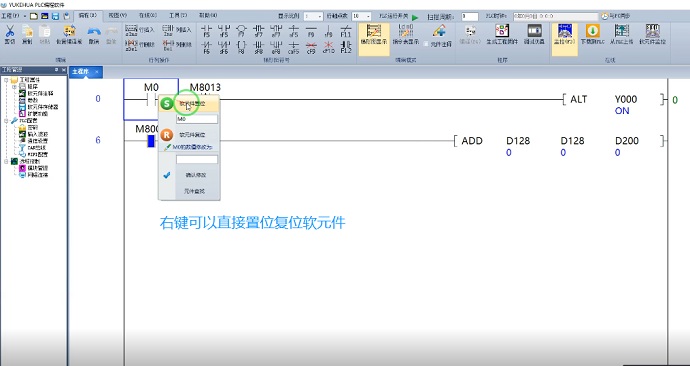Open the 显示比例 zoom ratio dropdown
The image size is (690, 366).
coord(313,16)
